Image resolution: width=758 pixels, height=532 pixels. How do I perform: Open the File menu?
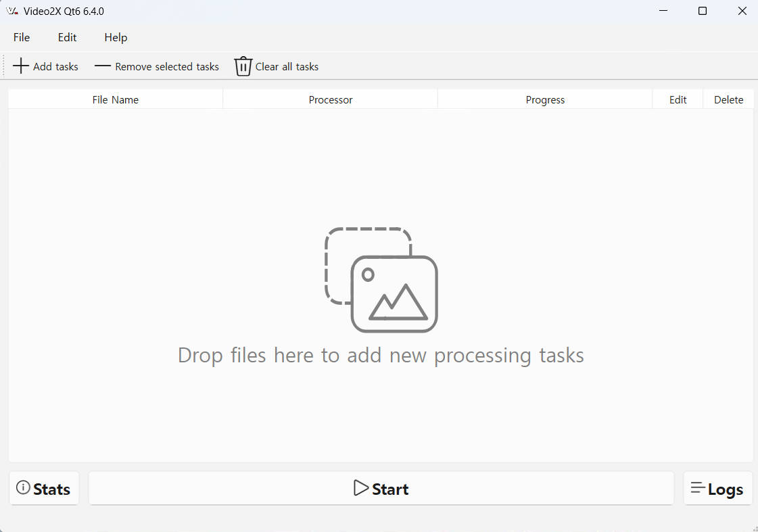22,37
